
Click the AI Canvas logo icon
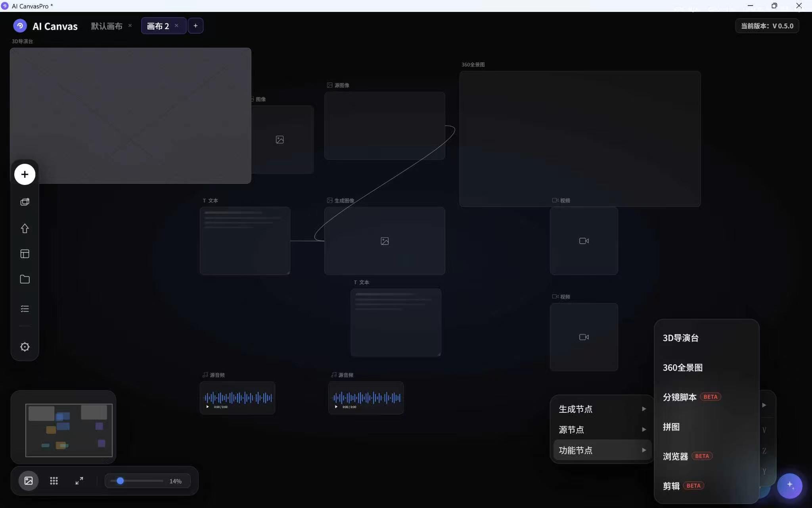pyautogui.click(x=20, y=26)
